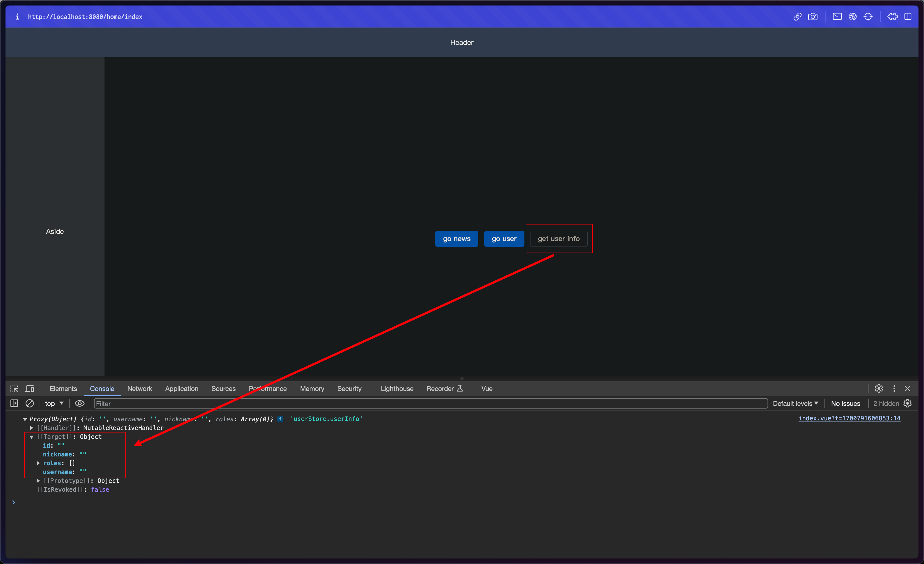
Task: Open the Network panel in DevTools
Action: pyautogui.click(x=139, y=388)
